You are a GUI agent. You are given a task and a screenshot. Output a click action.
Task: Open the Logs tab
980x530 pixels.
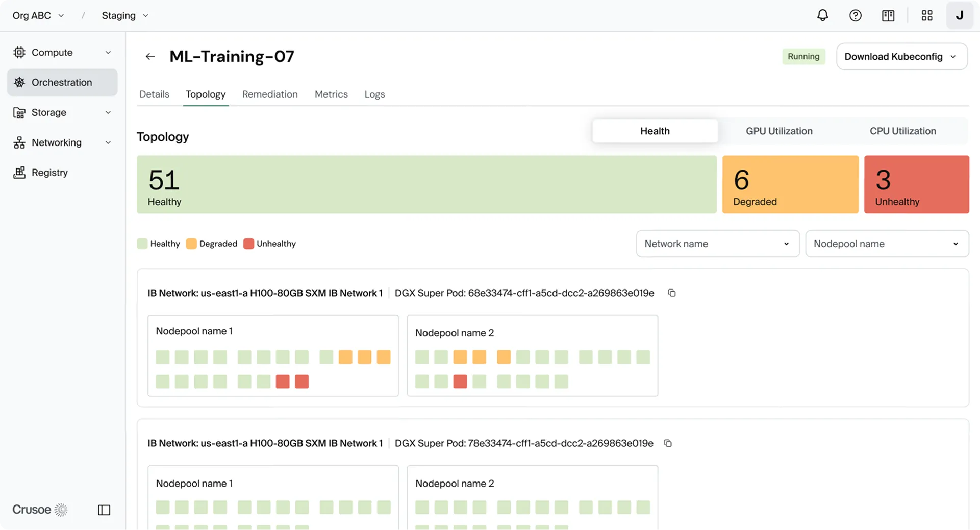click(374, 94)
